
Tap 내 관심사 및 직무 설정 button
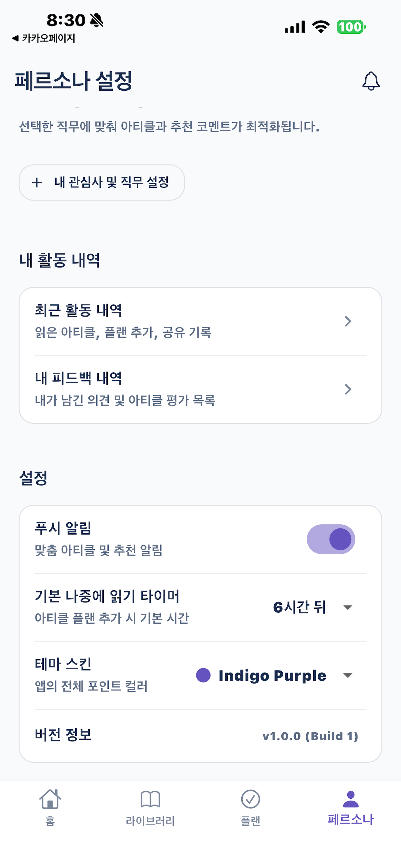tap(102, 183)
